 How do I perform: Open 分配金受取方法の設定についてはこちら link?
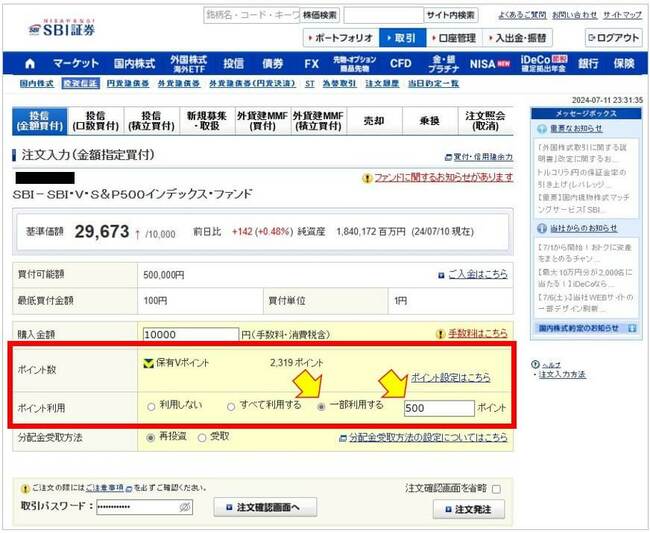coord(428,437)
